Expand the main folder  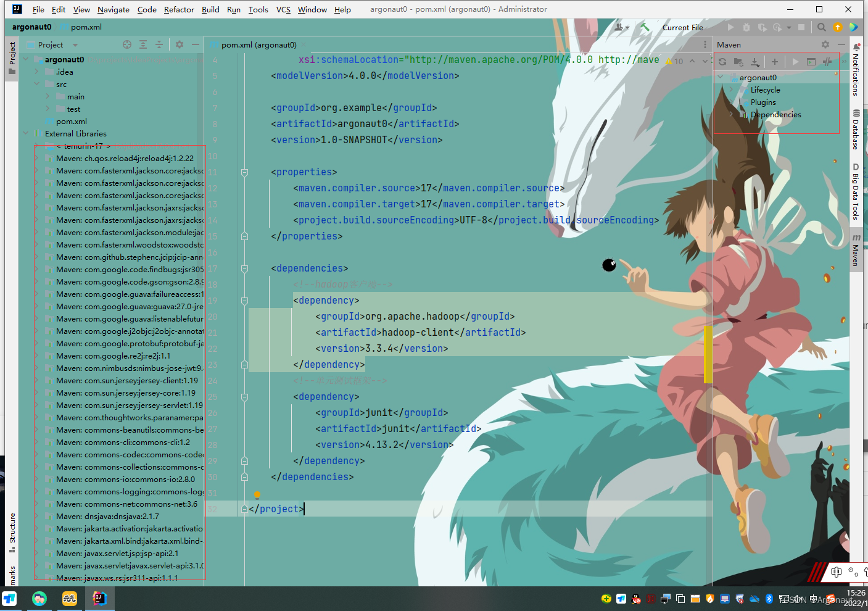(x=48, y=96)
